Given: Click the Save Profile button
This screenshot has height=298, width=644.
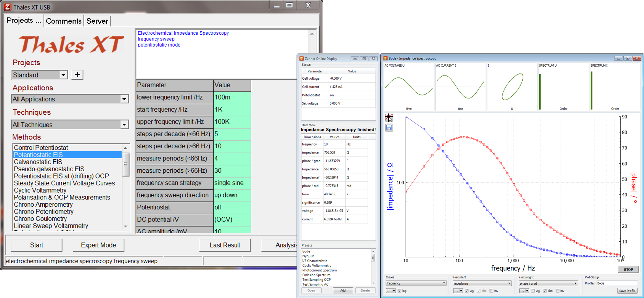Looking at the screenshot, I should [627, 291].
